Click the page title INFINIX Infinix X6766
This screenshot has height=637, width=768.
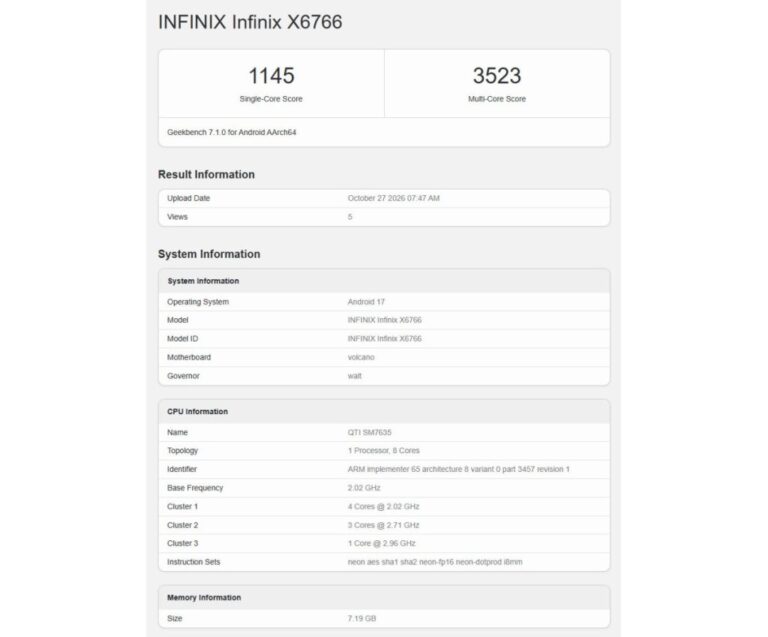click(x=250, y=22)
